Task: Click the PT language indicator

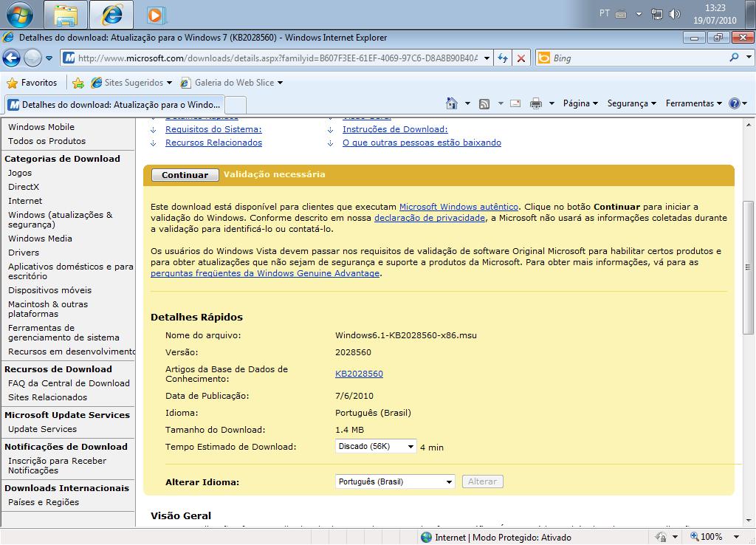Action: [x=605, y=13]
